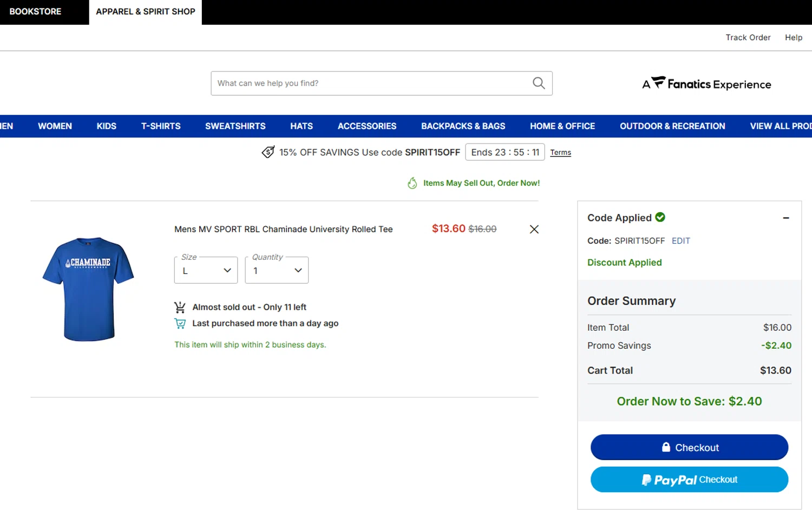
Task: Click the search magnifier icon
Action: click(x=539, y=83)
